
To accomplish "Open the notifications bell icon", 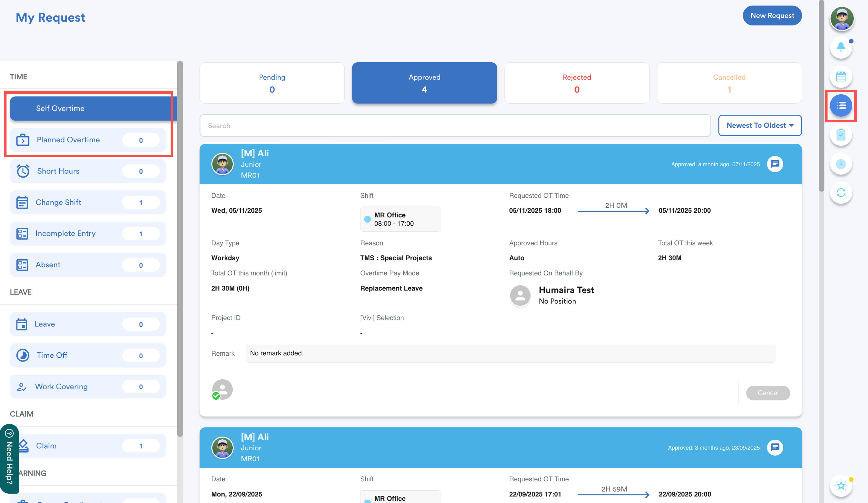I will pos(841,48).
